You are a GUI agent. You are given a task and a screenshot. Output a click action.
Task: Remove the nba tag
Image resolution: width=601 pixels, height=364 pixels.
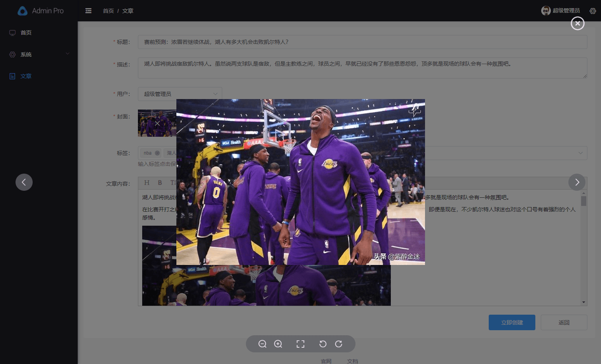(x=157, y=153)
